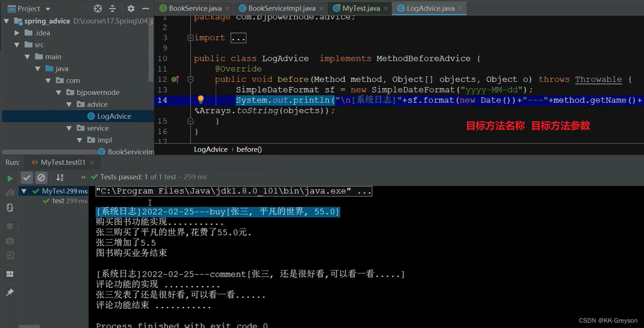This screenshot has height=328, width=644.
Task: Sort tests alphabetically with the a-z icon
Action: click(x=60, y=178)
